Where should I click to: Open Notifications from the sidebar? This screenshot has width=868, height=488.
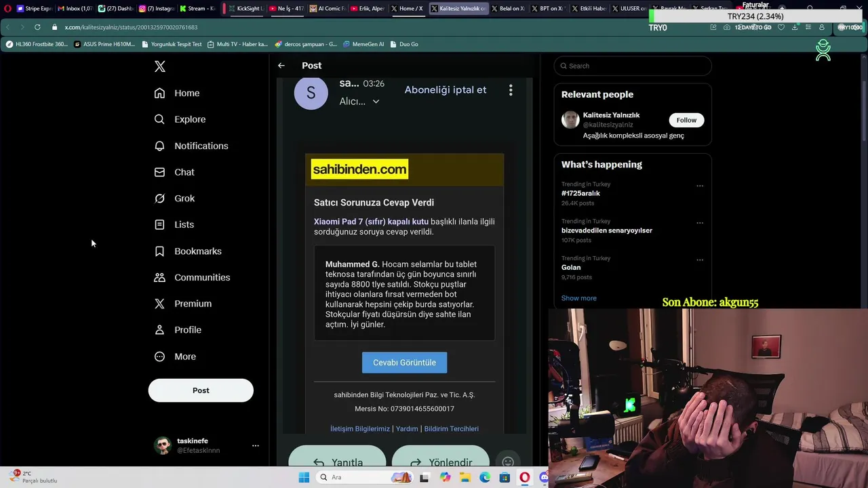tap(191, 146)
